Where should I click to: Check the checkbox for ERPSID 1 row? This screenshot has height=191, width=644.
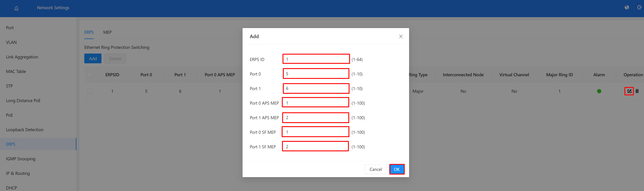[90, 91]
